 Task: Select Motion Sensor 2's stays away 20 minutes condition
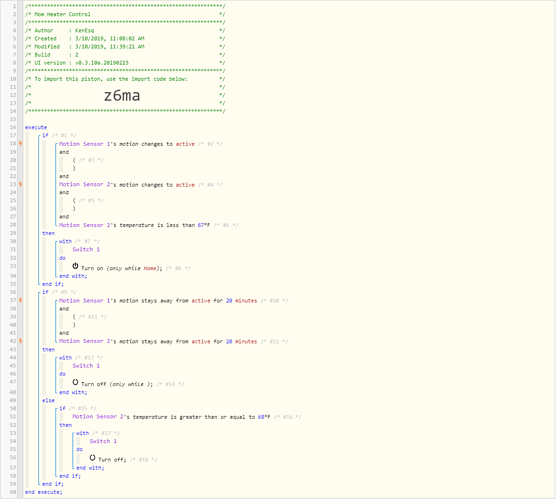[x=158, y=341]
